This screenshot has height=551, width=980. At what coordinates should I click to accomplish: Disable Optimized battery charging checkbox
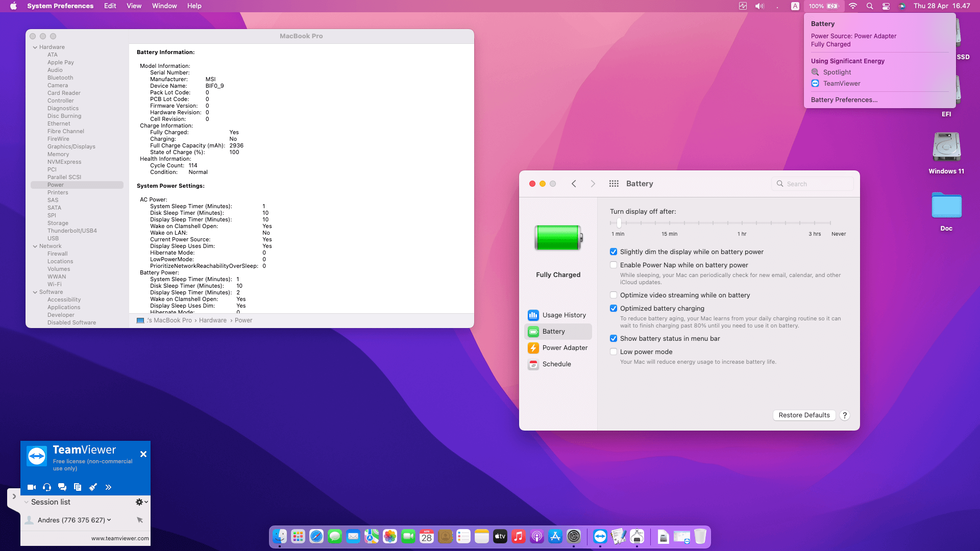pos(614,309)
